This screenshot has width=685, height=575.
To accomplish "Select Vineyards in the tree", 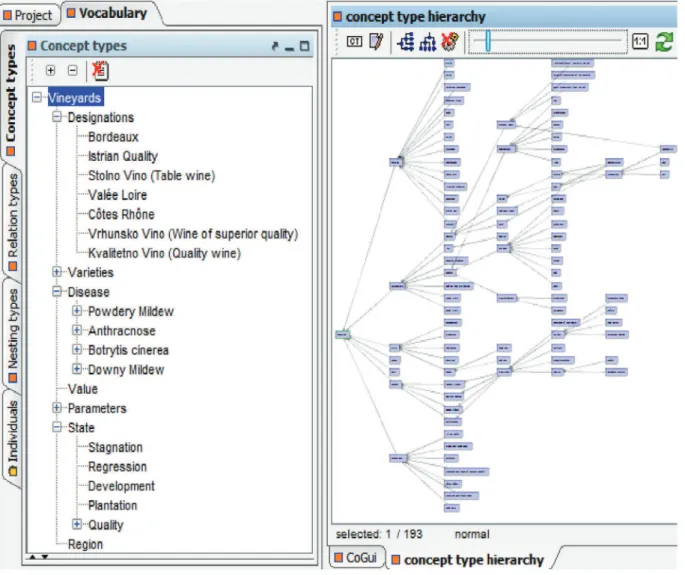I will (75, 98).
